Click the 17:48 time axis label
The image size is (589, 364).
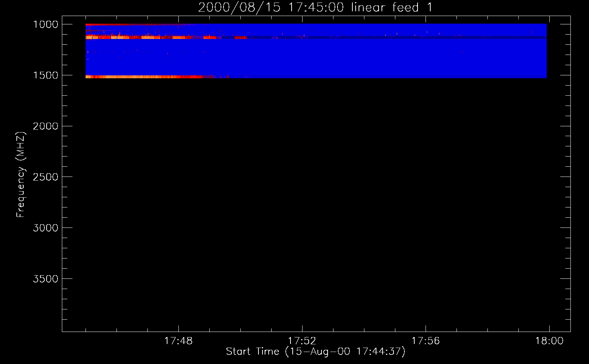click(178, 341)
